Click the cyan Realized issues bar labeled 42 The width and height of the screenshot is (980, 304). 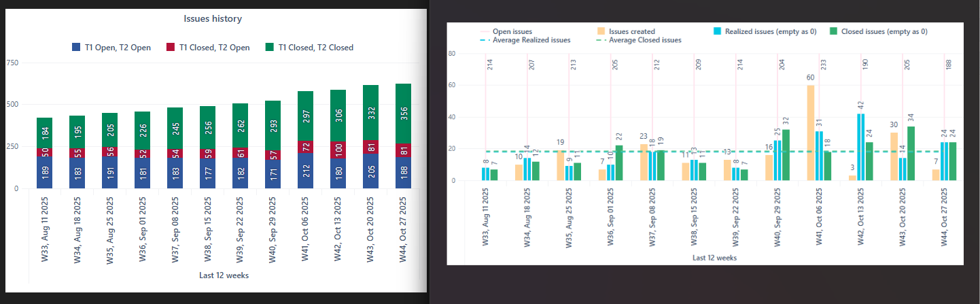860,147
